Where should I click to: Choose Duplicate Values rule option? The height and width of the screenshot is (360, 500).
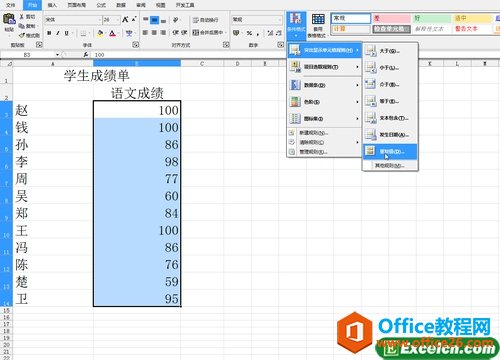click(x=390, y=151)
